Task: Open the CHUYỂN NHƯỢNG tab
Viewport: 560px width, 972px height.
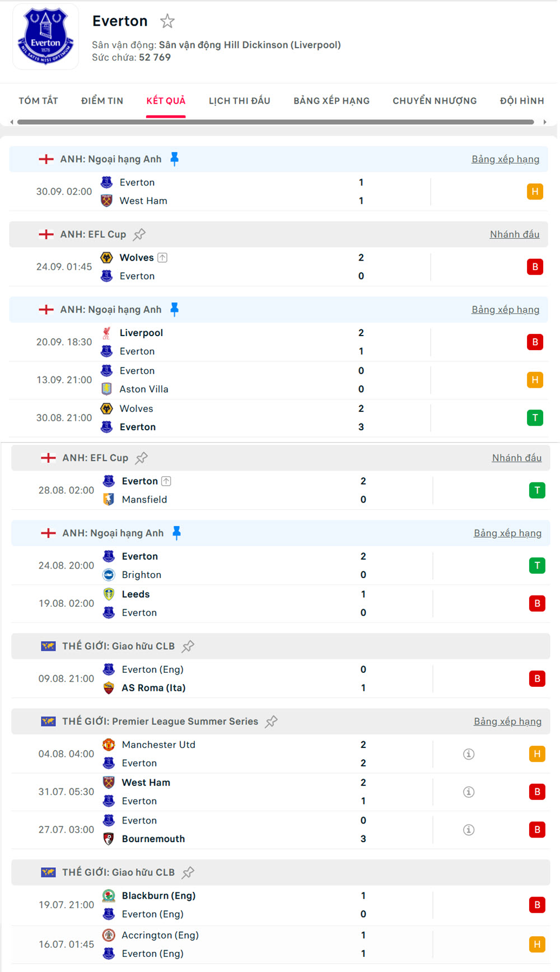Action: (435, 101)
